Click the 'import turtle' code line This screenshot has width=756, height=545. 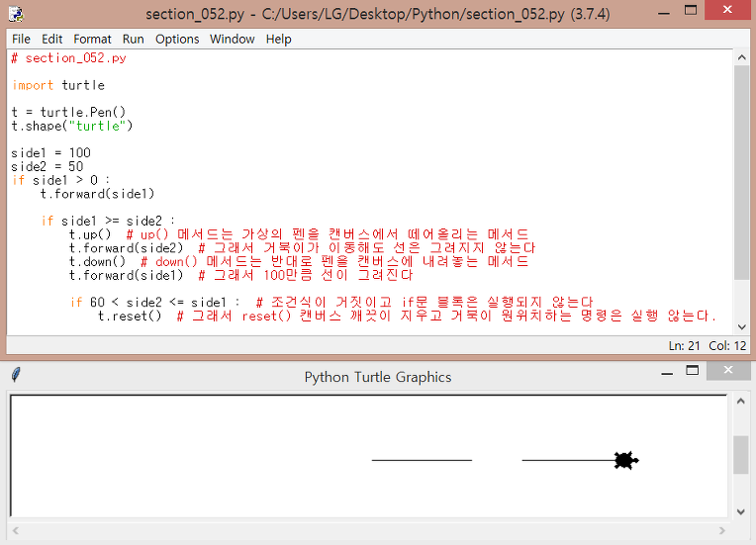(x=57, y=85)
